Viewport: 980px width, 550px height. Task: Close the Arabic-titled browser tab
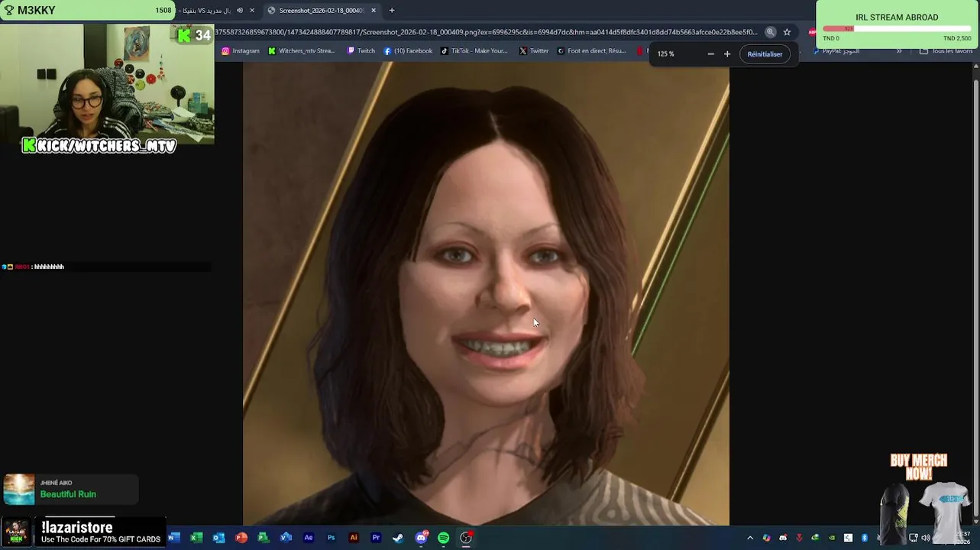252,11
